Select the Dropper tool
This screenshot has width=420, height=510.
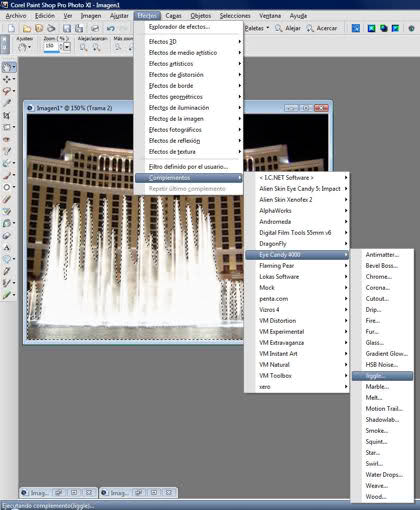[7, 103]
